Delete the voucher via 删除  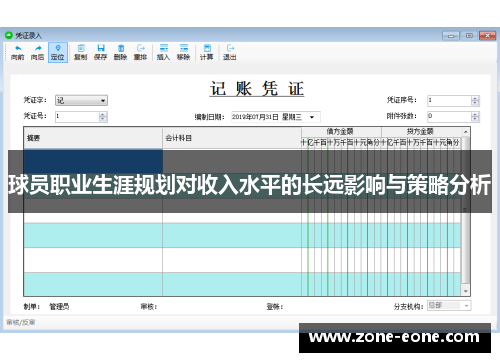point(120,53)
